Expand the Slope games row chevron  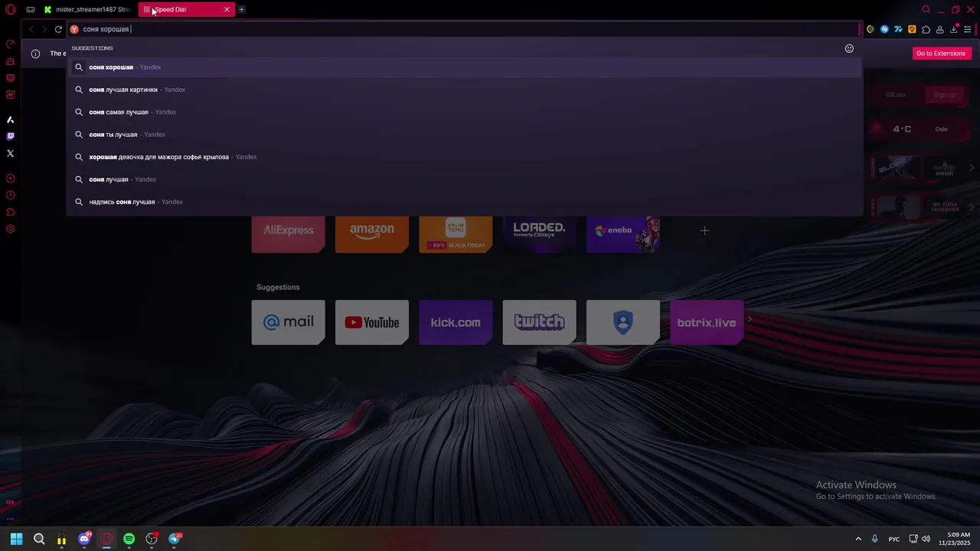972,168
